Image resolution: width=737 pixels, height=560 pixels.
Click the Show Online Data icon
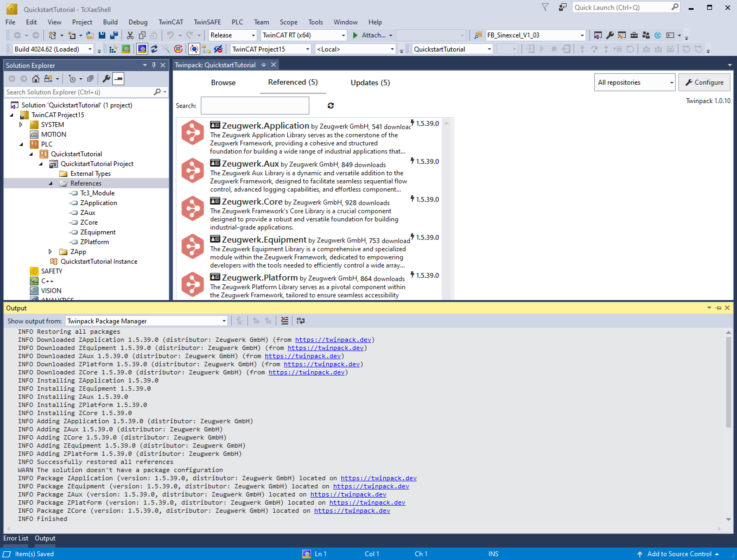[194, 49]
